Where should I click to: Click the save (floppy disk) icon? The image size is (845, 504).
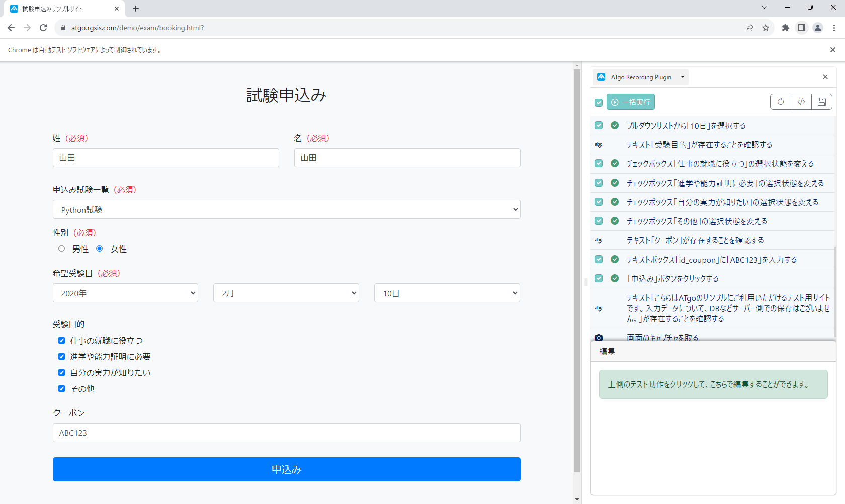(x=821, y=102)
